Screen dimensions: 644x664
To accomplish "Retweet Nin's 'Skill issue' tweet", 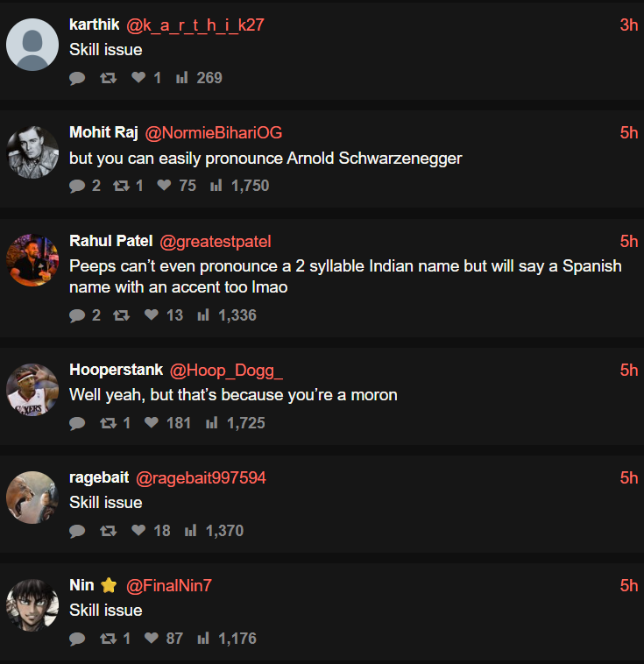I will (x=108, y=639).
